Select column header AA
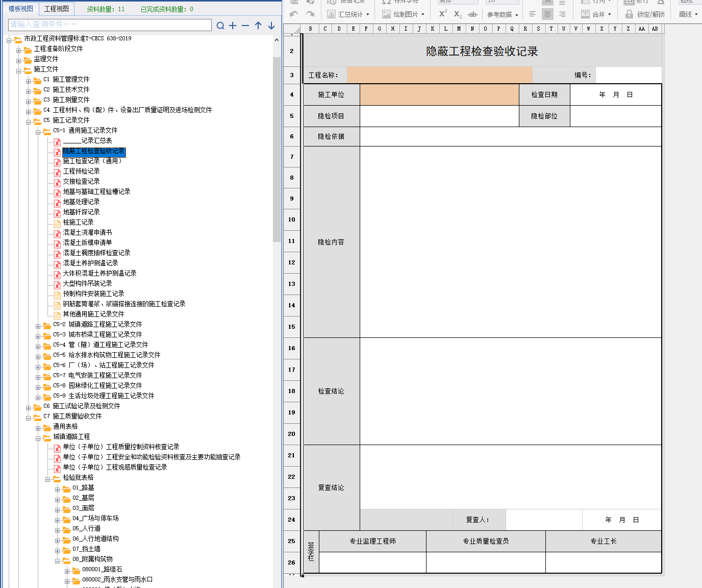This screenshot has height=588, width=702. (x=641, y=29)
